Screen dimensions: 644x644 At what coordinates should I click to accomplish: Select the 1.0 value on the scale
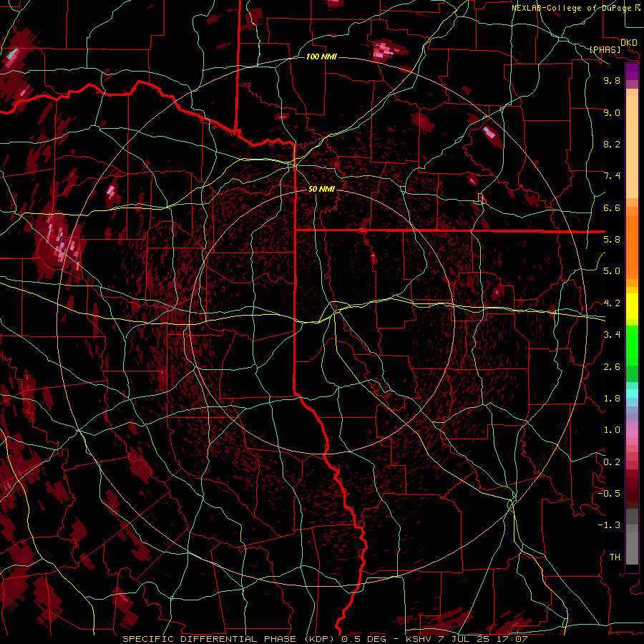612,430
